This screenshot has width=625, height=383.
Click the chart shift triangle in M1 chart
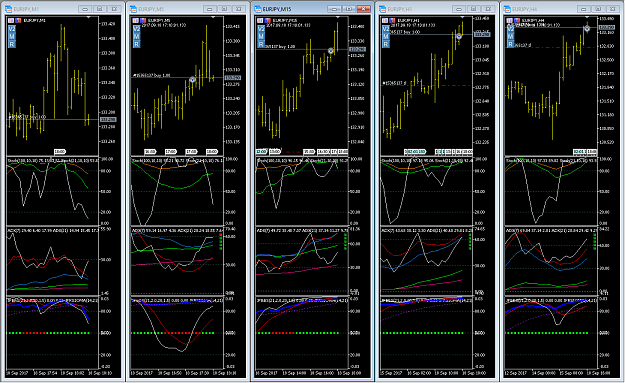point(88,17)
